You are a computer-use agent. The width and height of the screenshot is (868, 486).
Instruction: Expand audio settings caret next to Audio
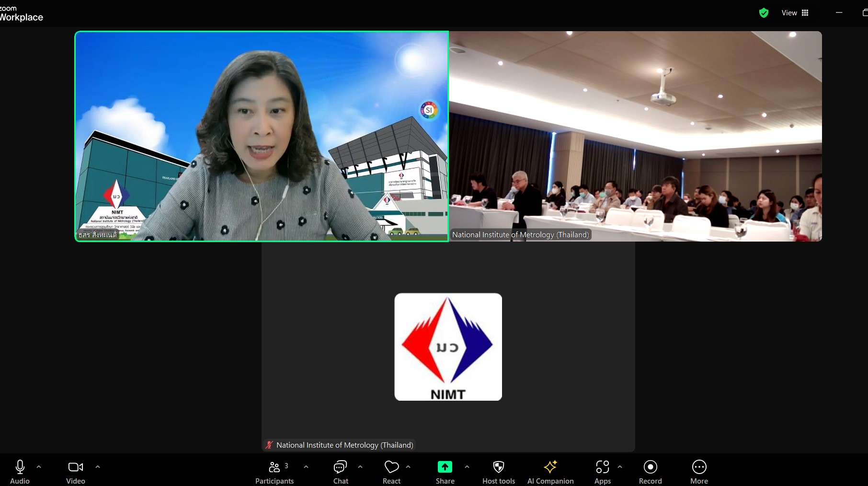tap(39, 466)
